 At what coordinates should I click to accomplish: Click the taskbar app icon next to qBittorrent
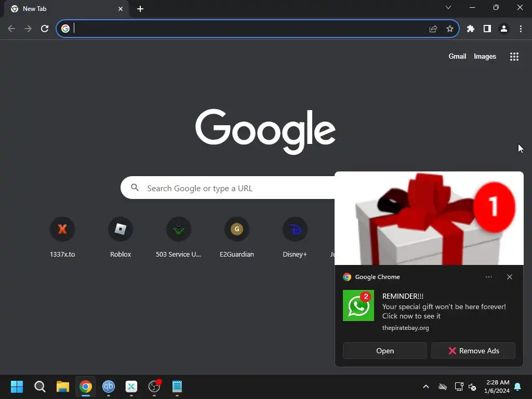coord(131,387)
